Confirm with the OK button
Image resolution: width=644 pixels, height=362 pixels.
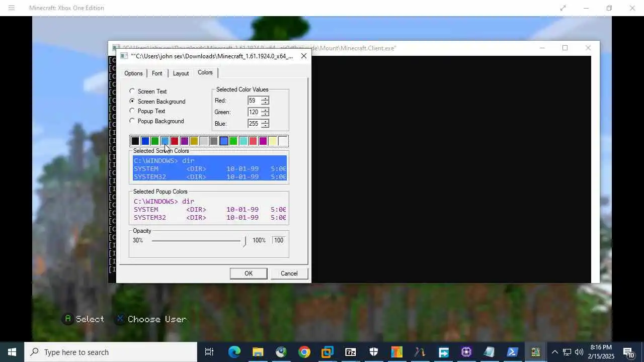pyautogui.click(x=249, y=274)
